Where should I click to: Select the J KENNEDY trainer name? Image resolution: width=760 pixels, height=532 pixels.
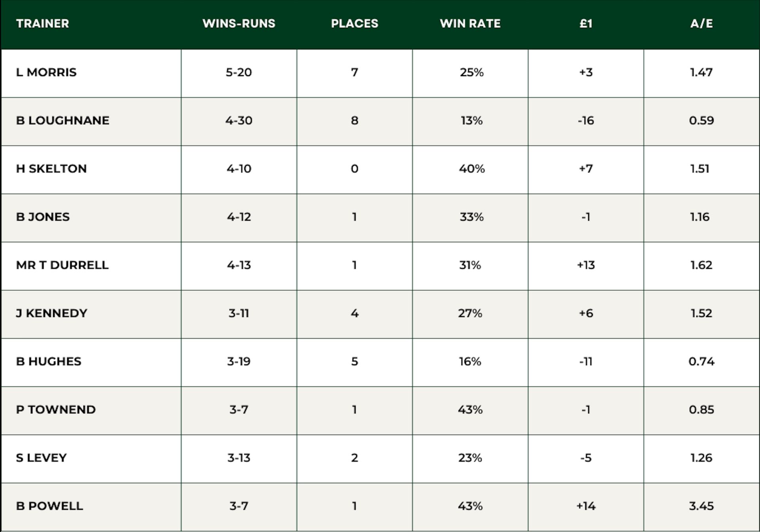51,313
